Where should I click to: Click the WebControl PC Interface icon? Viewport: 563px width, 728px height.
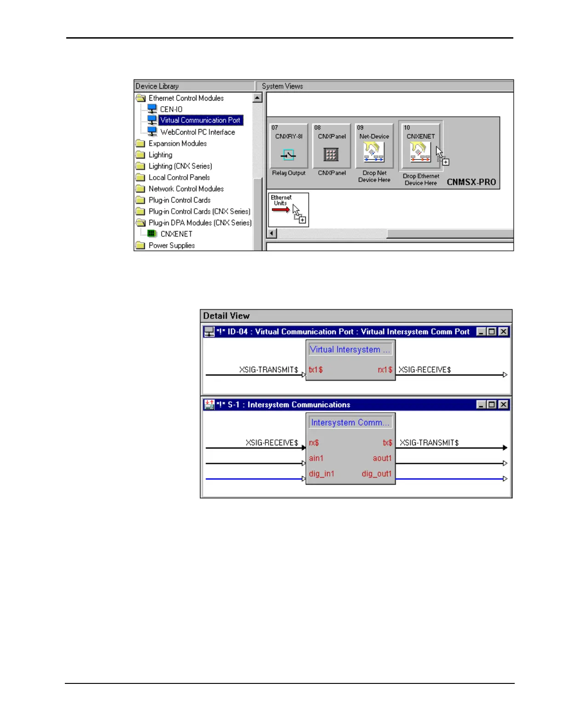[152, 132]
